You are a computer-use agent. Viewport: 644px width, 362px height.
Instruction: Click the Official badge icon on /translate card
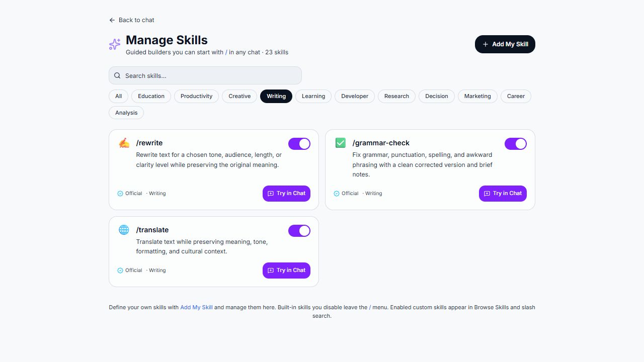[120, 270]
